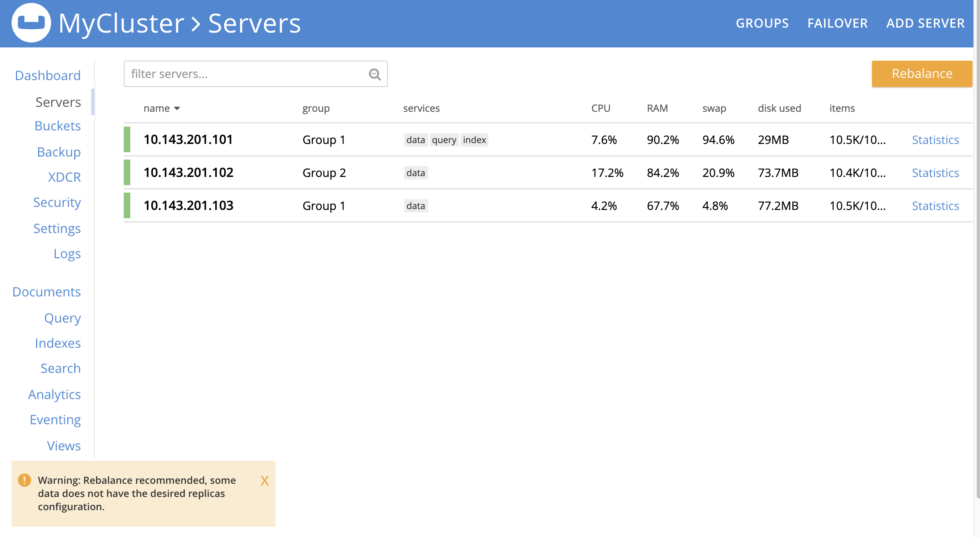Open the FAILOVER menu item
Screen dimensions: 980x537
(837, 23)
